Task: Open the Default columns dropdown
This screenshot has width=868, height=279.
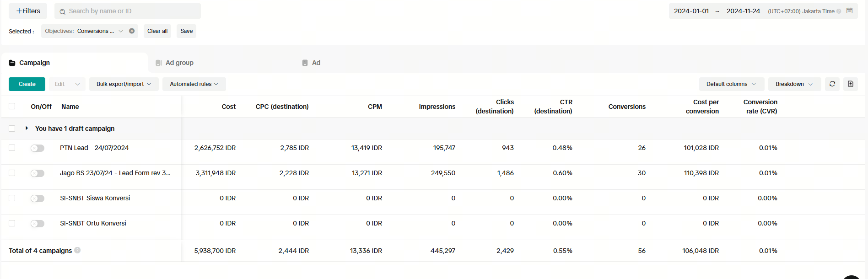Action: [731, 84]
